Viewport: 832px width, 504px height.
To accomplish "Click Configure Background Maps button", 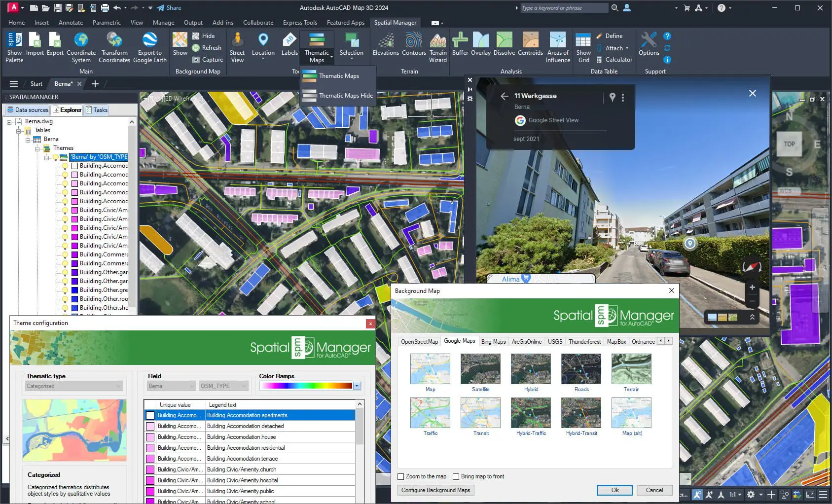I will point(435,490).
